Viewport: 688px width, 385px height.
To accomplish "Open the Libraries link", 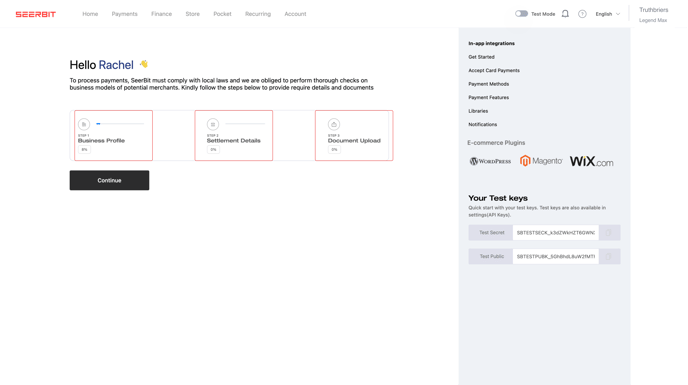I will pyautogui.click(x=478, y=111).
